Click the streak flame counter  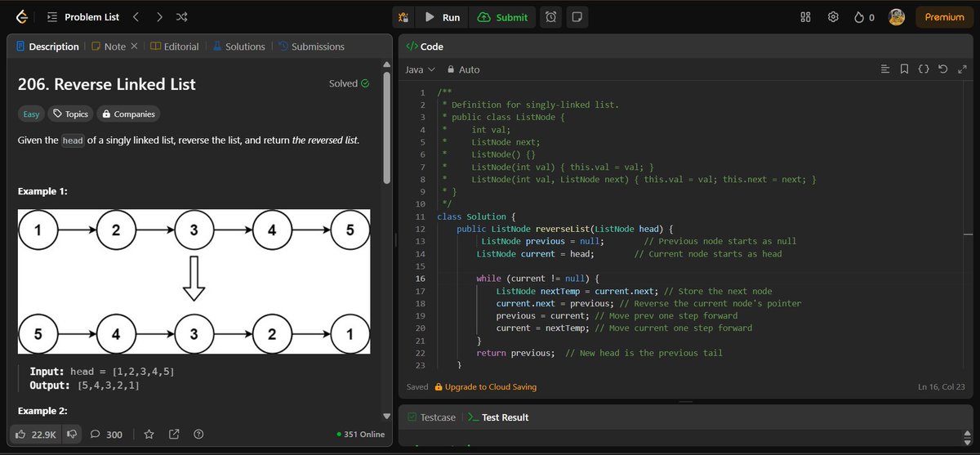tap(864, 17)
